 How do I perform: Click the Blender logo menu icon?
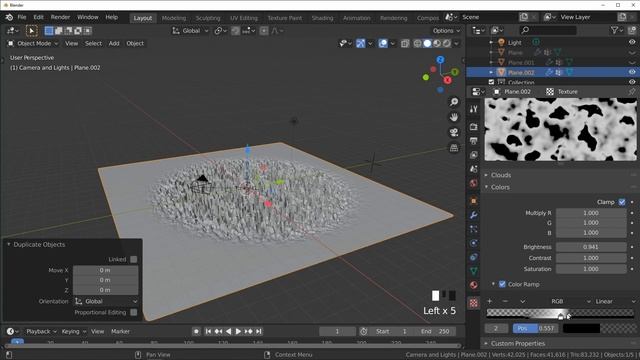(x=9, y=17)
